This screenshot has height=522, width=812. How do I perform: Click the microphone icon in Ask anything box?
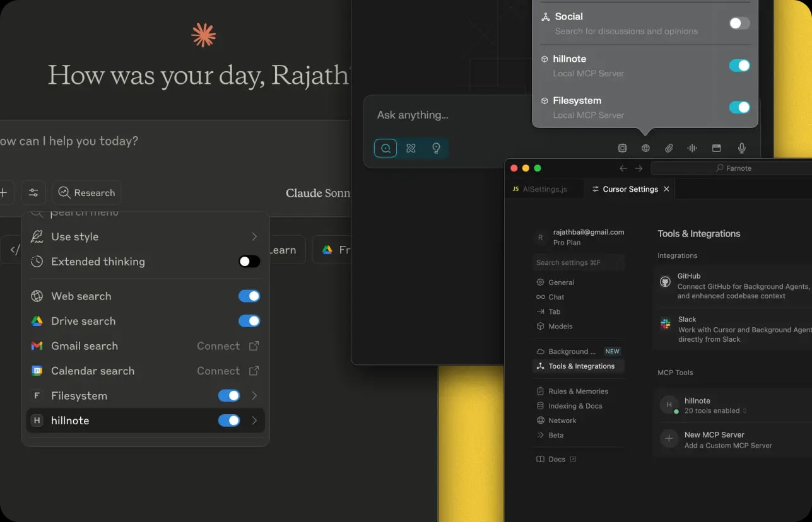click(742, 148)
